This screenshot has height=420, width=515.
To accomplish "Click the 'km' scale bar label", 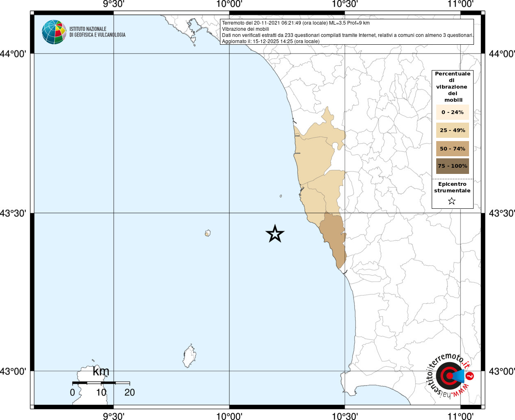I will [101, 371].
